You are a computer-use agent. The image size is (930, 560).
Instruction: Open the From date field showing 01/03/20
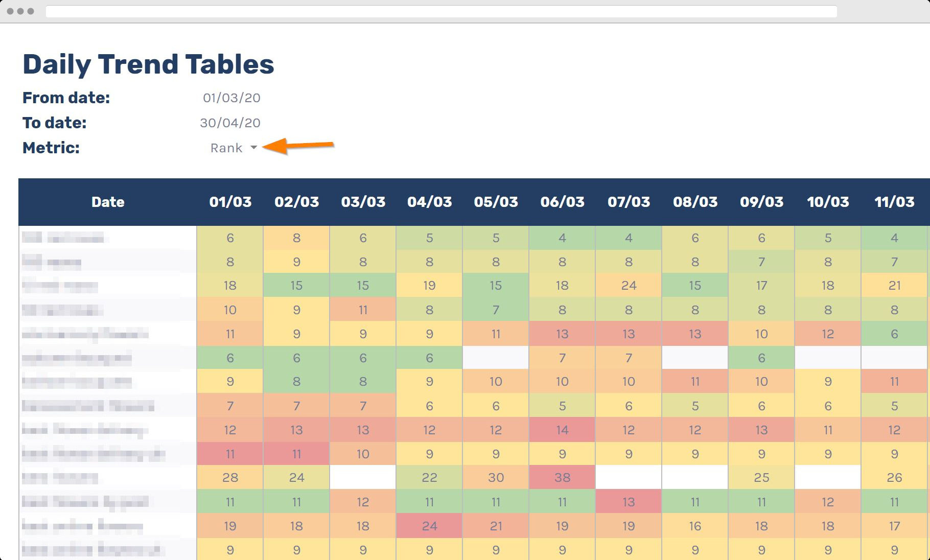tap(230, 98)
